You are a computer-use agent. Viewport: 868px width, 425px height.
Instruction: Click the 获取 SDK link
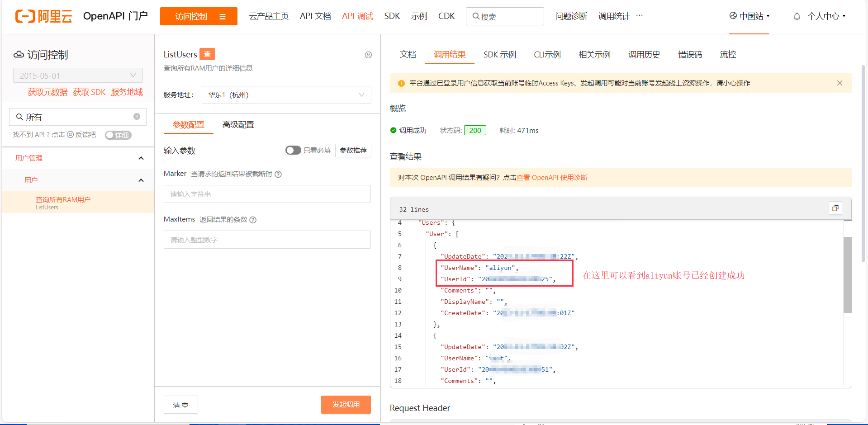[x=89, y=92]
